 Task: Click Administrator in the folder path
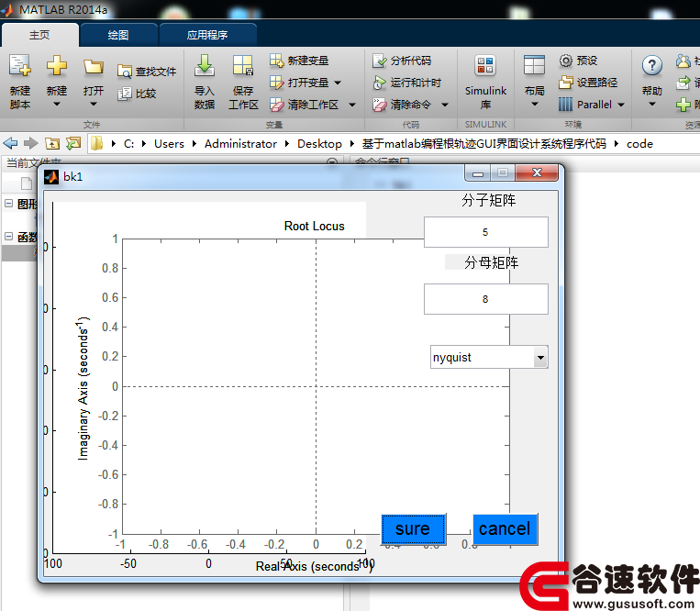pyautogui.click(x=240, y=144)
